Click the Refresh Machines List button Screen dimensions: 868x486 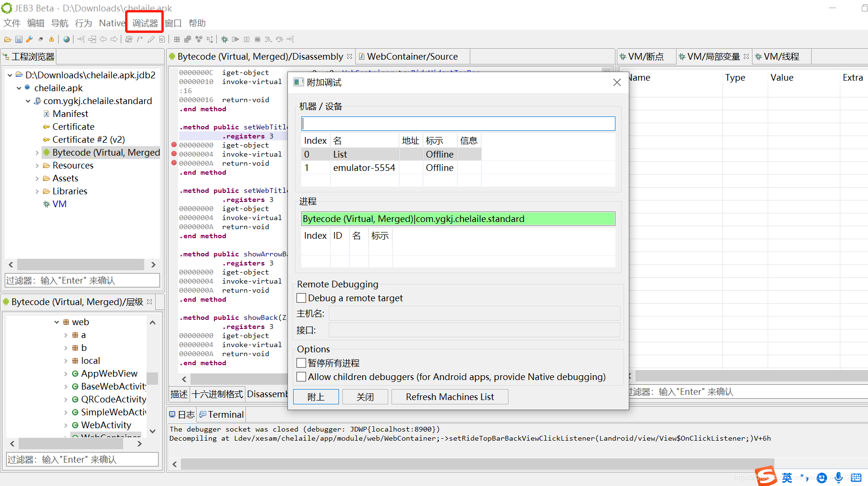(x=450, y=397)
